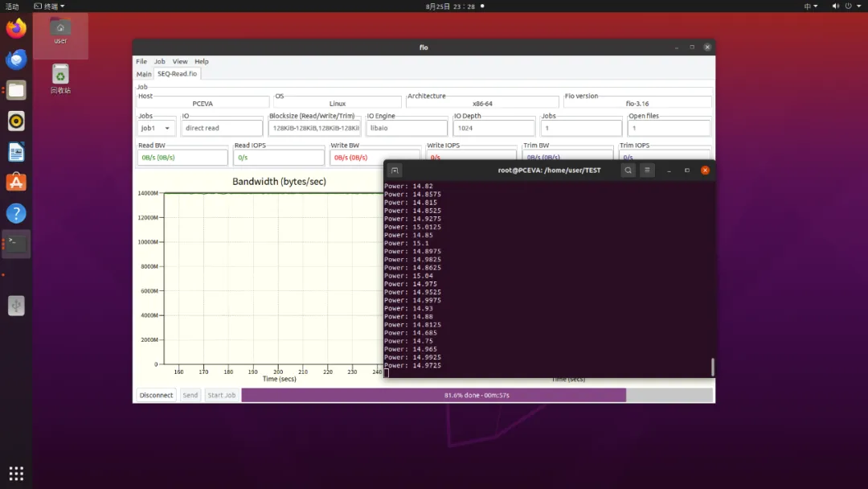Click the terminal new tab icon

395,171
